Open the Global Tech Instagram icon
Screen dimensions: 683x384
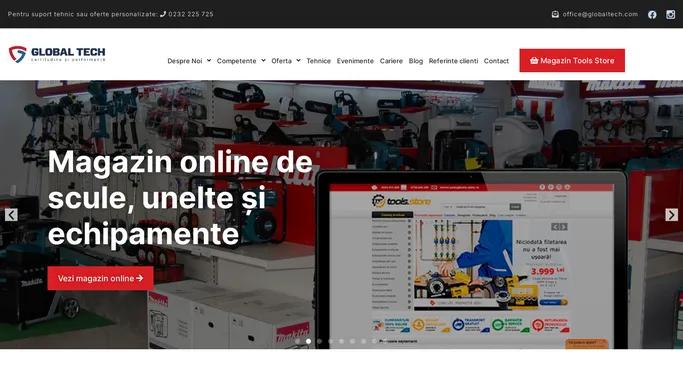[670, 14]
